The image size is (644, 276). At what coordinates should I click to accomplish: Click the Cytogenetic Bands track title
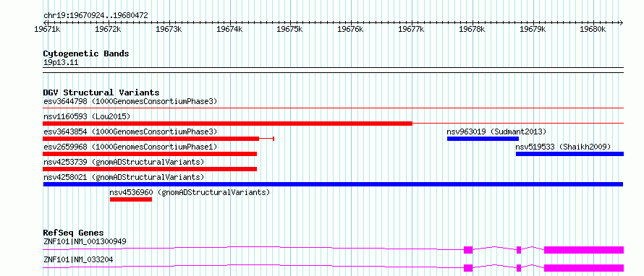[86, 53]
